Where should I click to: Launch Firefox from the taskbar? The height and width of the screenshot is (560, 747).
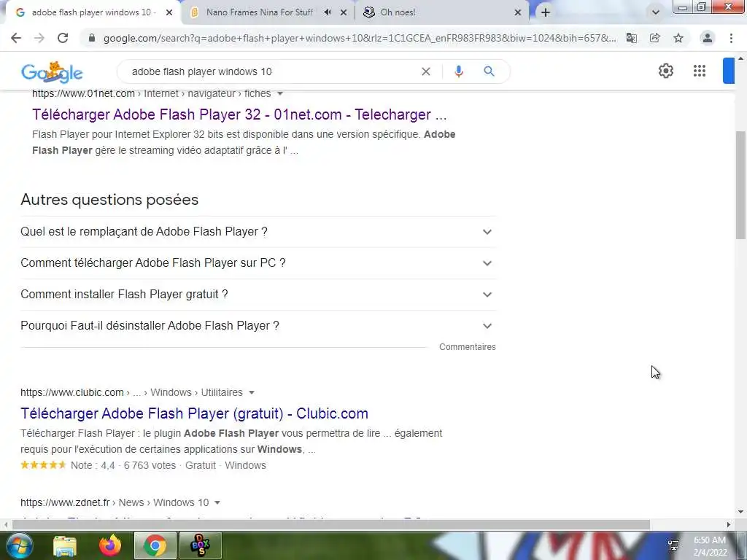110,545
